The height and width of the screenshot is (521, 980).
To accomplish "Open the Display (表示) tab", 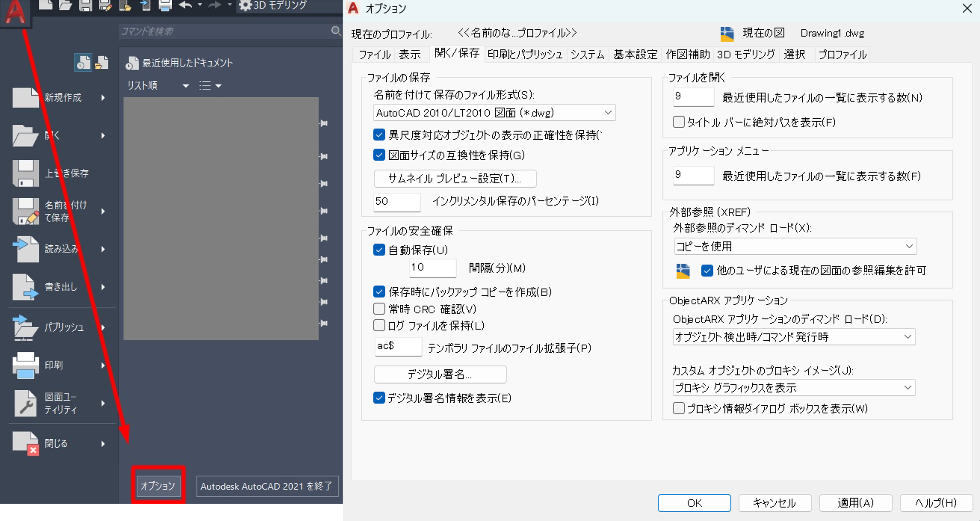I will pos(409,54).
